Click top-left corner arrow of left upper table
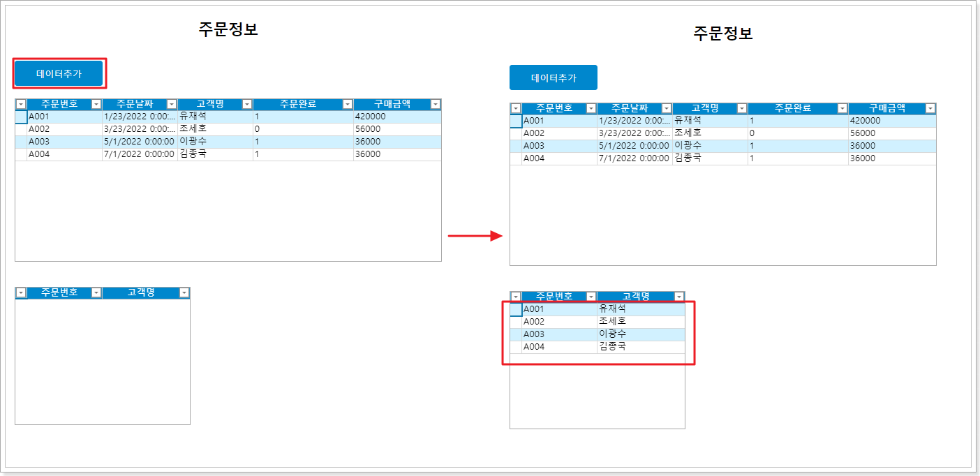This screenshot has width=980, height=476. coord(21,105)
